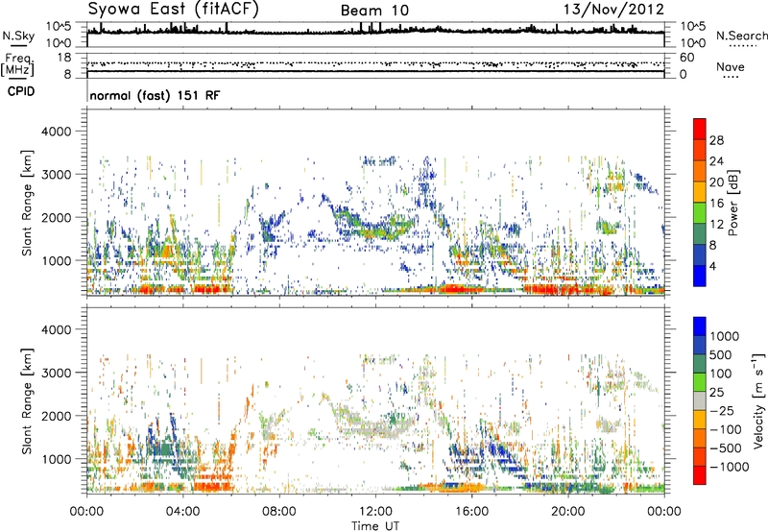Click the 'Syowa East (fitACF)' title text
The width and height of the screenshot is (768, 532).
click(x=174, y=9)
